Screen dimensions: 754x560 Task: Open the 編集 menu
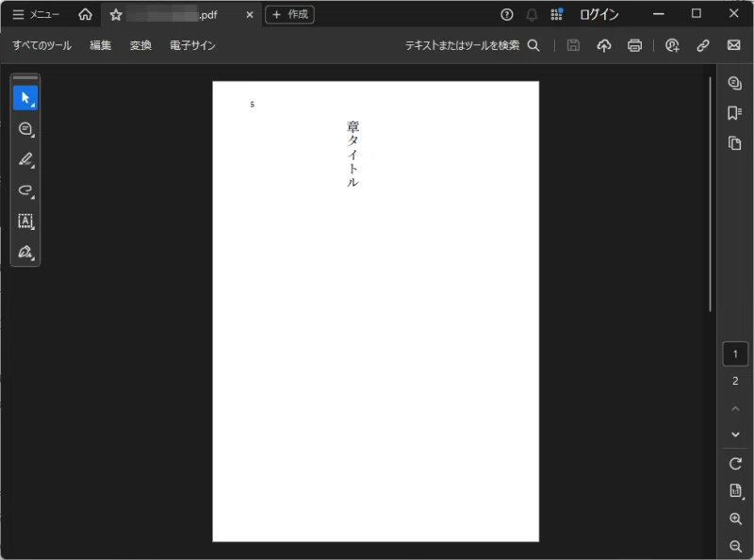(101, 45)
